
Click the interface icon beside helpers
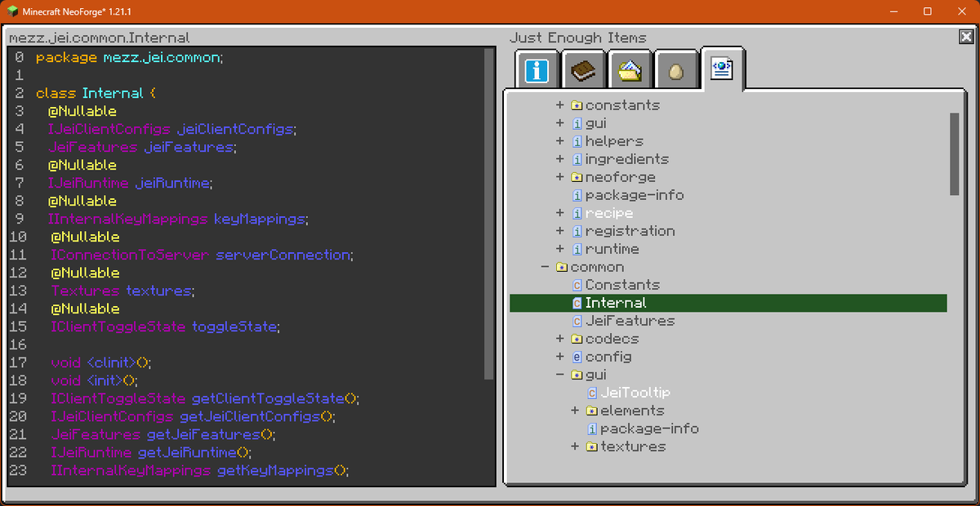click(577, 141)
